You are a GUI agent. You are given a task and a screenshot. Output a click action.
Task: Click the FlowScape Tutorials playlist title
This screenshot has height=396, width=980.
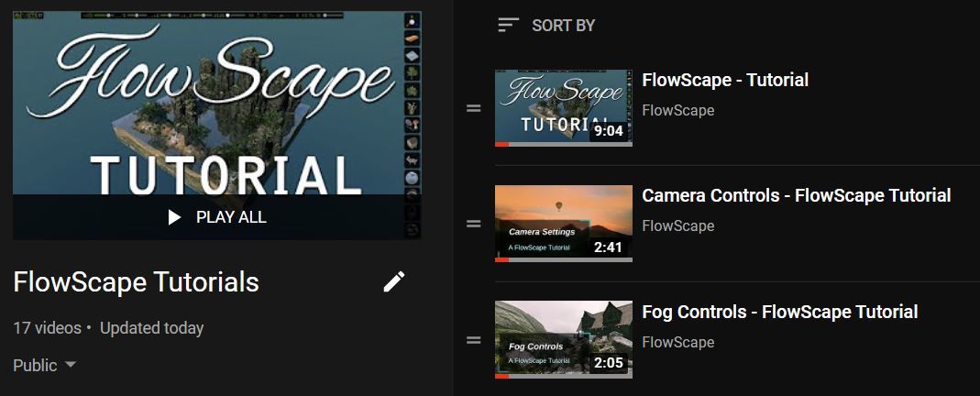pyautogui.click(x=136, y=282)
